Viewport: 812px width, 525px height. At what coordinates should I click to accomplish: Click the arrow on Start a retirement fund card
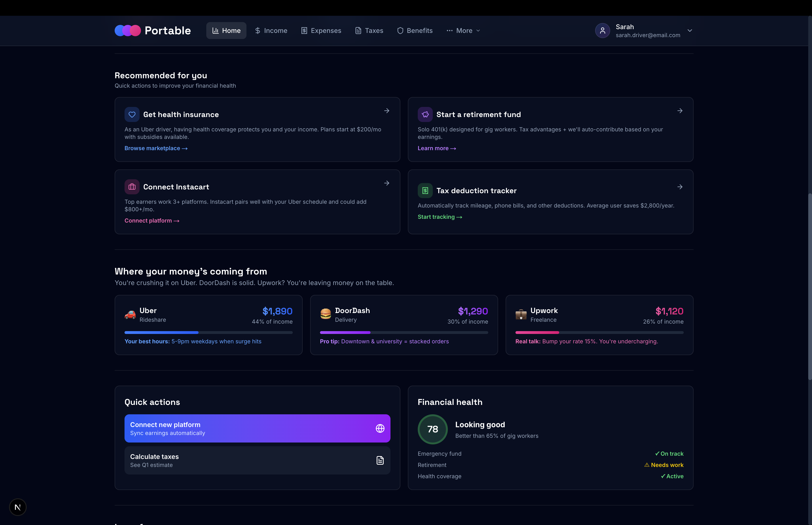pos(679,111)
